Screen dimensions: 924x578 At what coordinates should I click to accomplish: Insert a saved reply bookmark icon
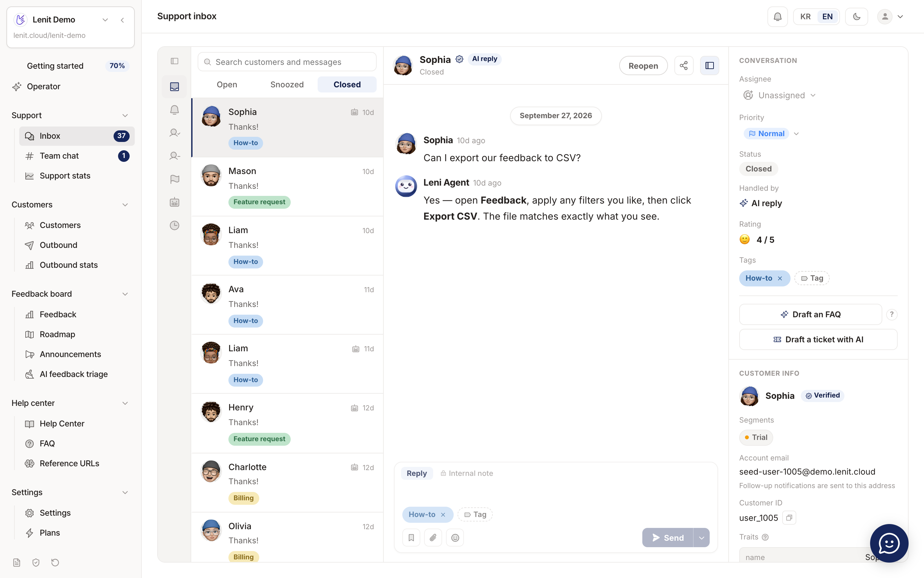(x=411, y=538)
